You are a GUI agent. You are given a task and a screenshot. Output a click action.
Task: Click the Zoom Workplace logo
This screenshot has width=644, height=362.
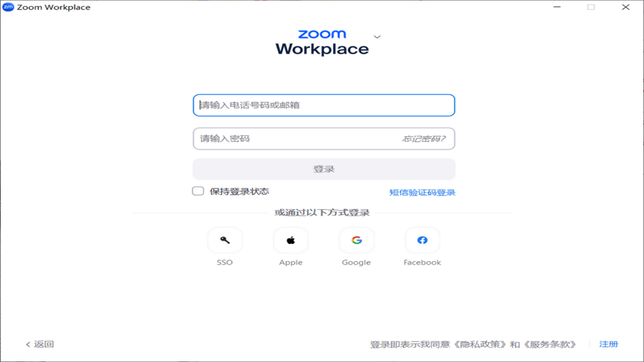click(x=323, y=42)
